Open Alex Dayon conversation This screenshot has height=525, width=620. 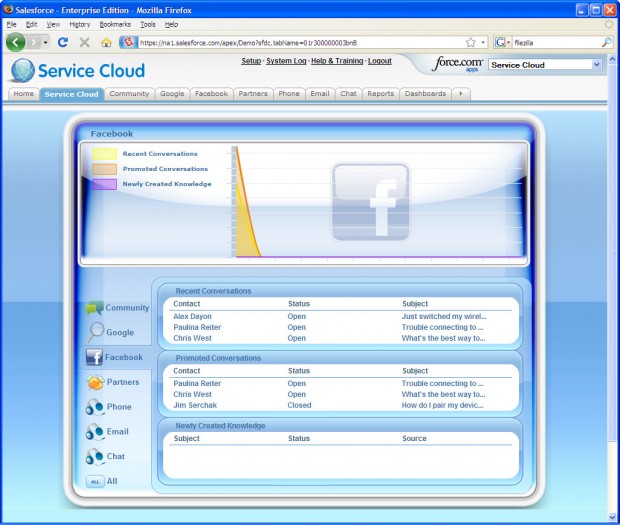(192, 316)
